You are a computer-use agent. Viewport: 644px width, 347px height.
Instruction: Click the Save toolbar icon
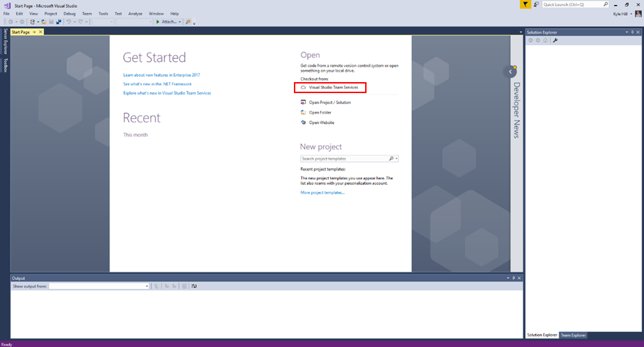51,22
